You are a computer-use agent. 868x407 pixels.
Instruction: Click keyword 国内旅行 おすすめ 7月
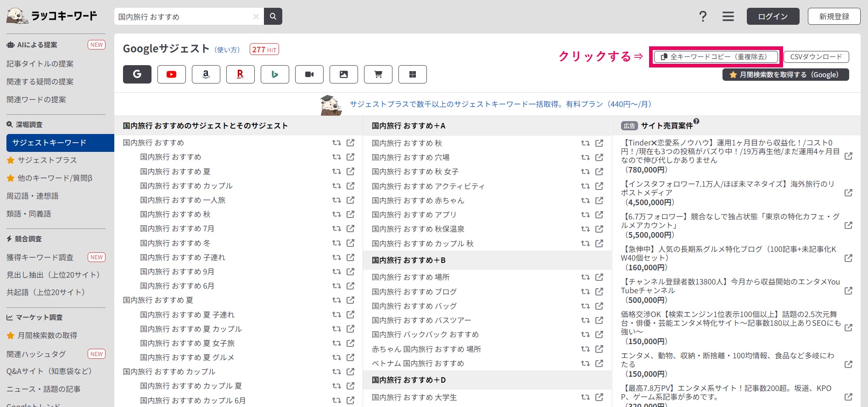(x=177, y=229)
